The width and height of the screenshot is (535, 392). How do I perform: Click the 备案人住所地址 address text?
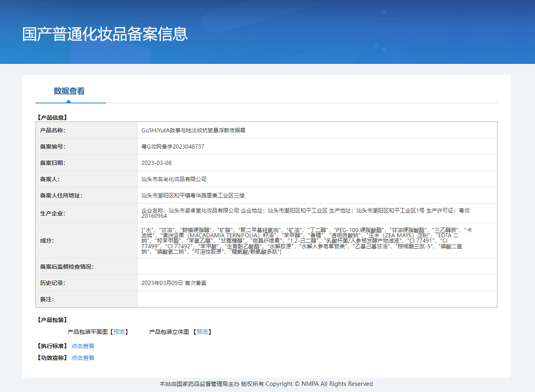tap(193, 195)
